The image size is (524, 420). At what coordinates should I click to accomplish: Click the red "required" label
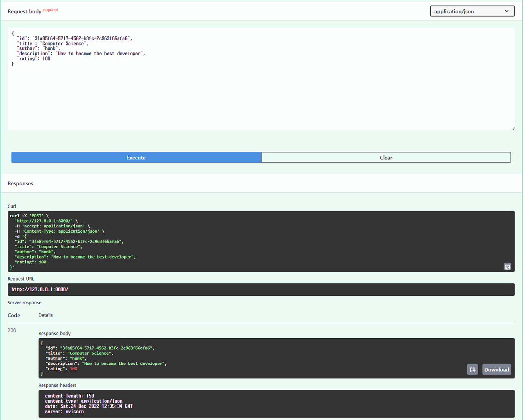[51, 10]
